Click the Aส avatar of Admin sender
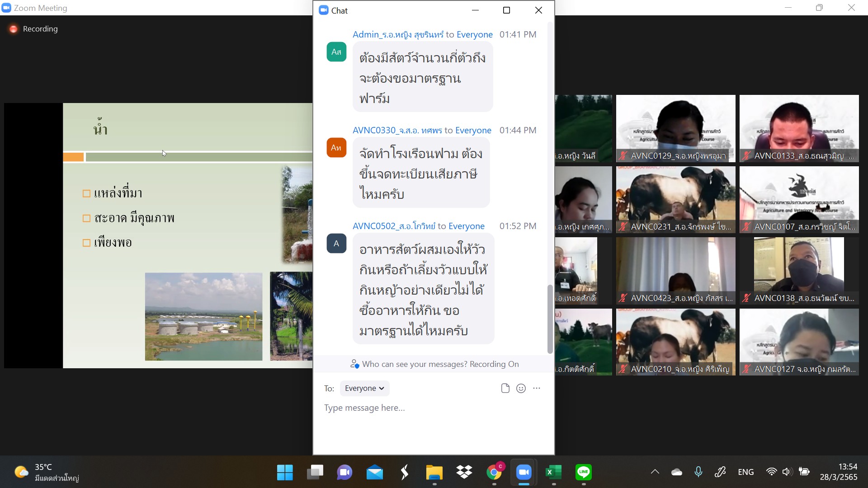This screenshot has height=488, width=868. tap(336, 52)
